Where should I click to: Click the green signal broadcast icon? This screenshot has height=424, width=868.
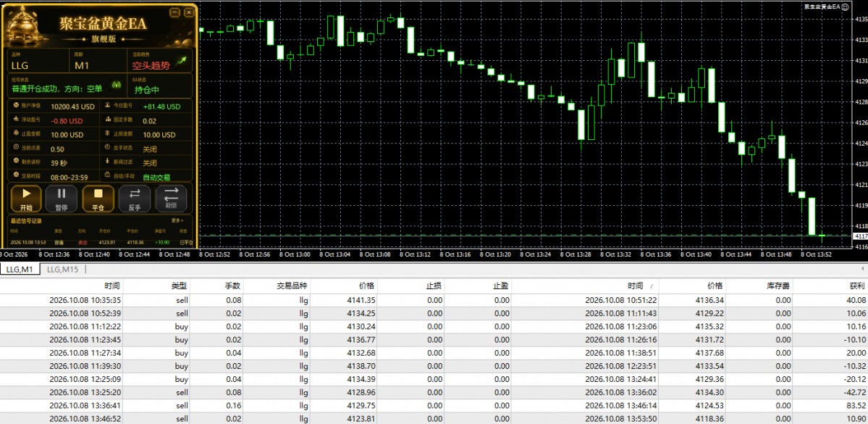pos(117,86)
